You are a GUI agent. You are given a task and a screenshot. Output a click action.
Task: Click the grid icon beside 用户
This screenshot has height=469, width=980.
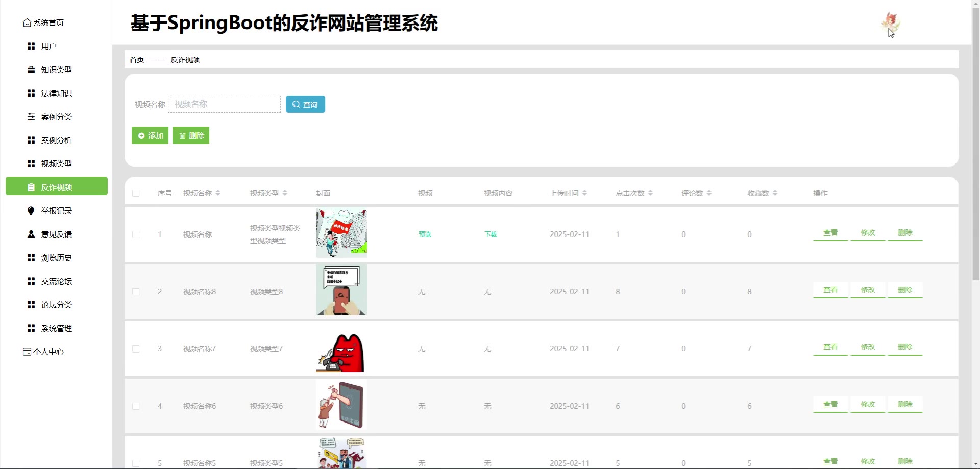coord(31,46)
